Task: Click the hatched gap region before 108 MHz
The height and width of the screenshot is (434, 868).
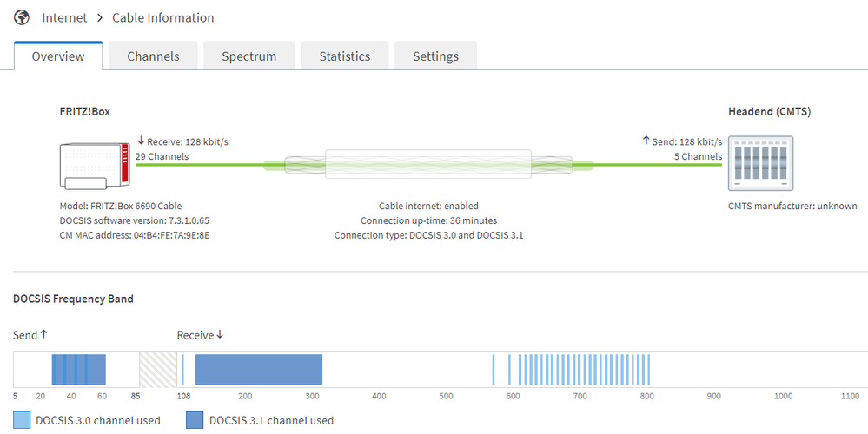Action: [157, 369]
